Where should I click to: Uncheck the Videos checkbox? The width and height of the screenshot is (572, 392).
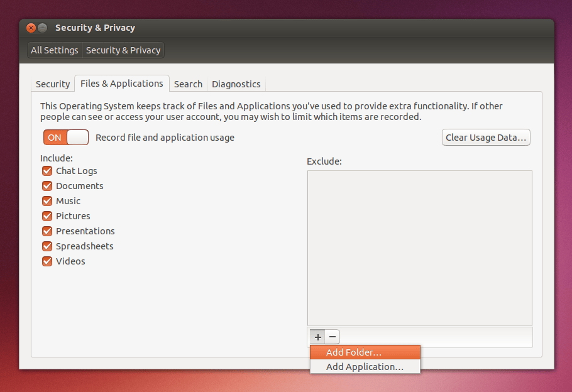(47, 261)
